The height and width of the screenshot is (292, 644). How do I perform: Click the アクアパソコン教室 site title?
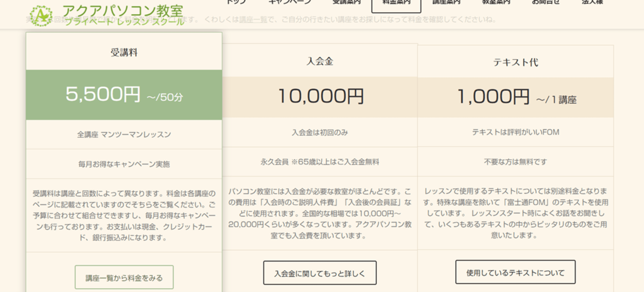tap(122, 11)
